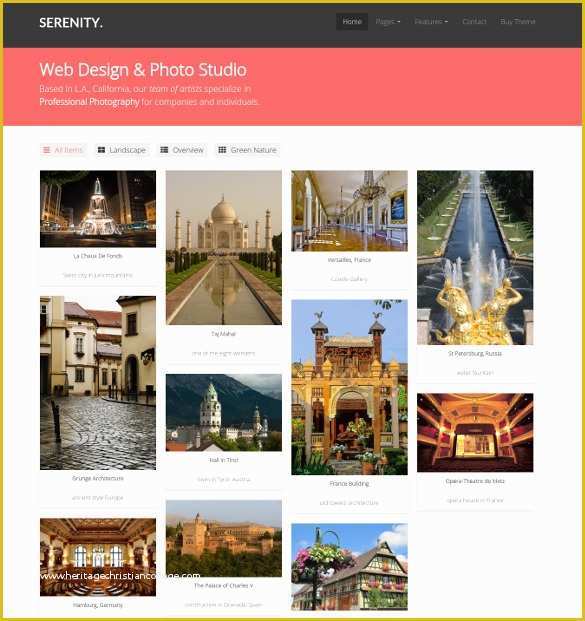Click the Professional Photography highlighted text

89,102
